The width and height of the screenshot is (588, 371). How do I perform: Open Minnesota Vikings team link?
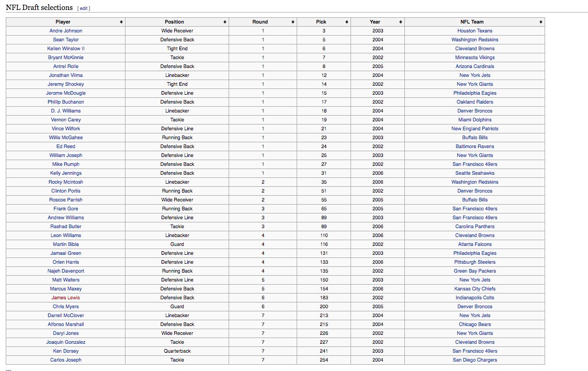coord(475,58)
